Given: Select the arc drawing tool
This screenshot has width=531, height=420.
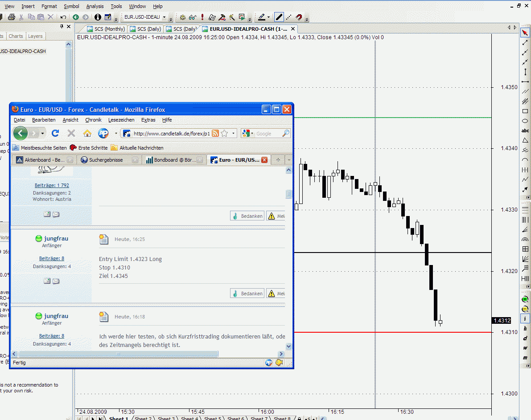Looking at the screenshot, I should pyautogui.click(x=525, y=160).
